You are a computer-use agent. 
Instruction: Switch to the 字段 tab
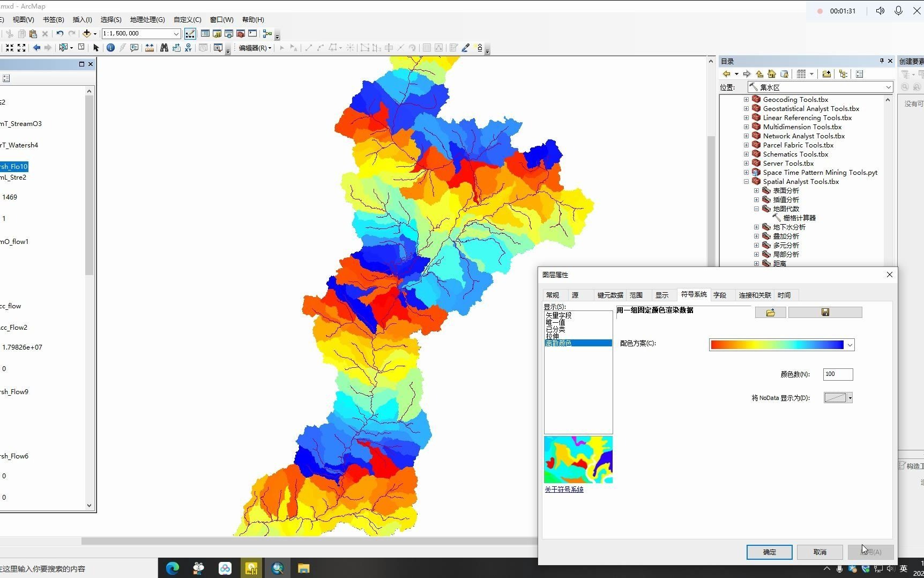[x=720, y=294]
